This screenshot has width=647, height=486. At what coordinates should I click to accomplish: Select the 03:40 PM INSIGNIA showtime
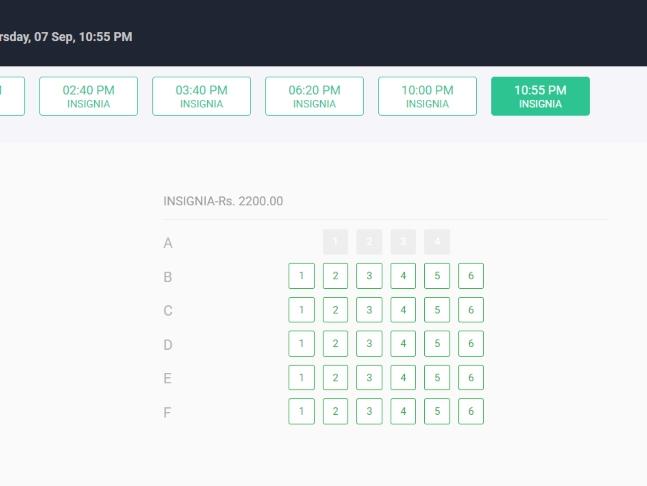click(x=201, y=96)
